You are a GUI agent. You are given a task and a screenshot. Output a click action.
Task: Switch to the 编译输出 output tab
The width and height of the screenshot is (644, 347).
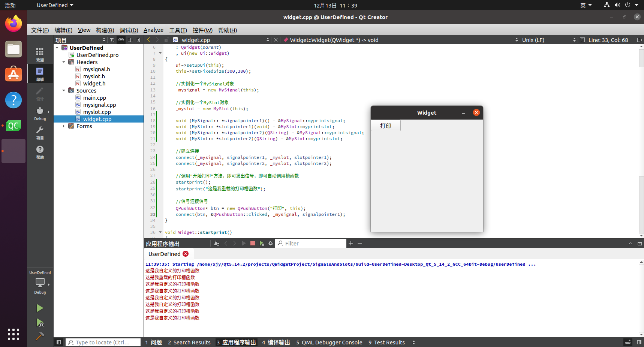click(x=276, y=342)
